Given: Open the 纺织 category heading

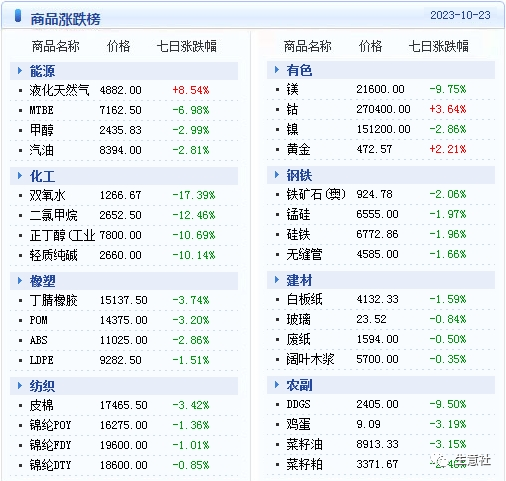Looking at the screenshot, I should (x=42, y=386).
